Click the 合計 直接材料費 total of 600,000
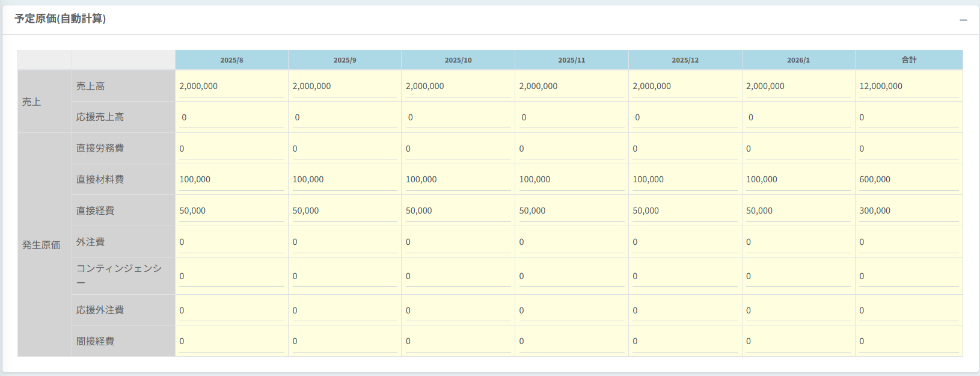The width and height of the screenshot is (980, 376). [908, 180]
